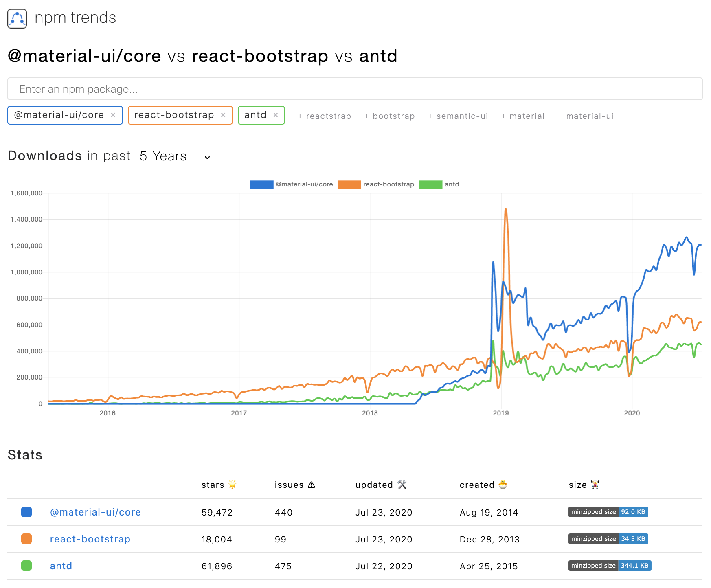Click the antd legend label in chart
Viewport: 711px width, 588px height.
452,184
